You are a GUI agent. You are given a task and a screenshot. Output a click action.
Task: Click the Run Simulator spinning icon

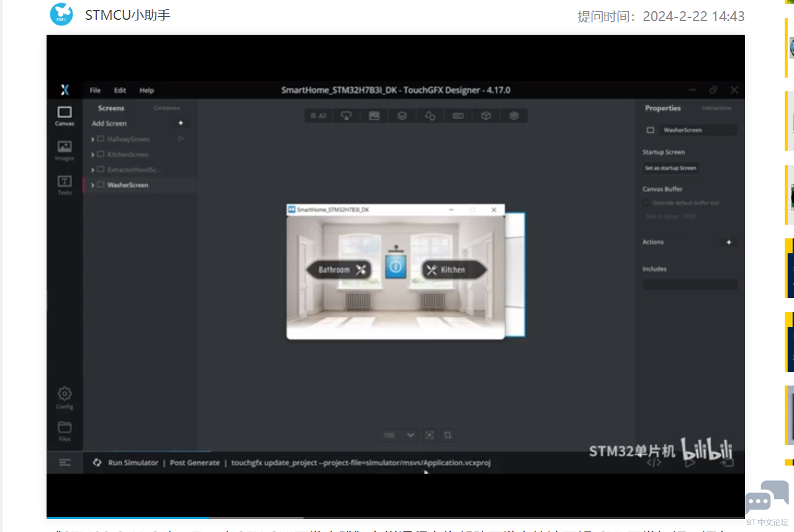pos(97,462)
